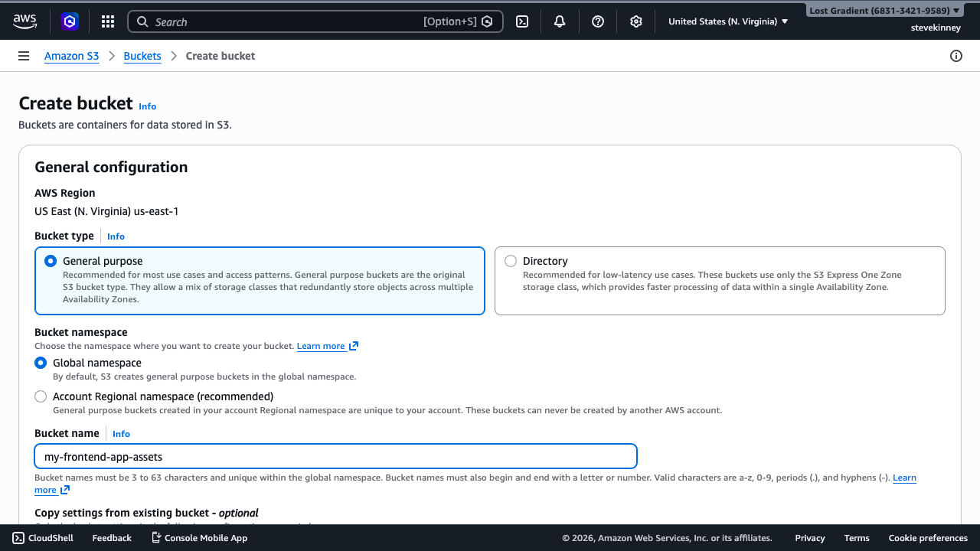
Task: Select Account Regional namespace option
Action: click(x=41, y=396)
